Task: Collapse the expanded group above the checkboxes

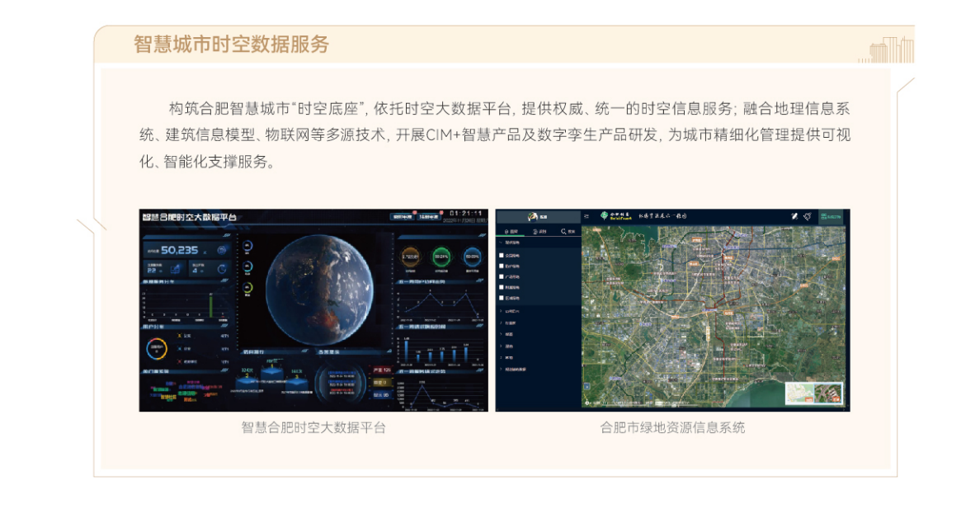Action: [x=502, y=243]
